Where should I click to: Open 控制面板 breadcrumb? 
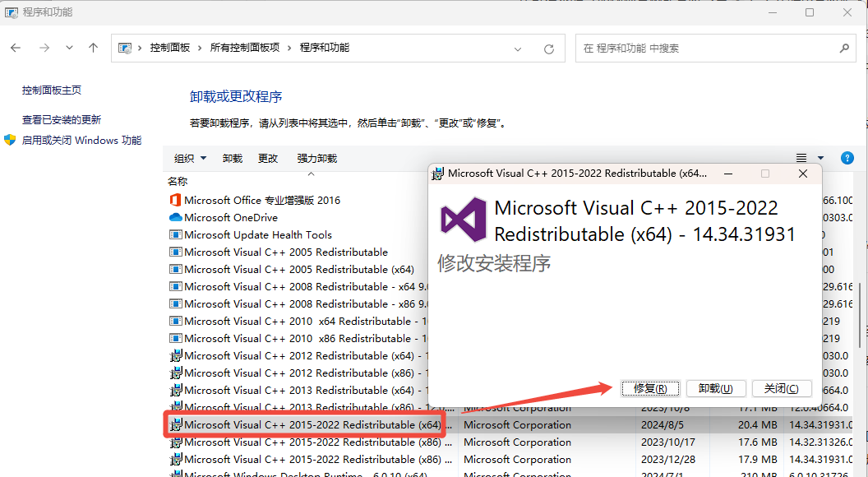point(170,48)
